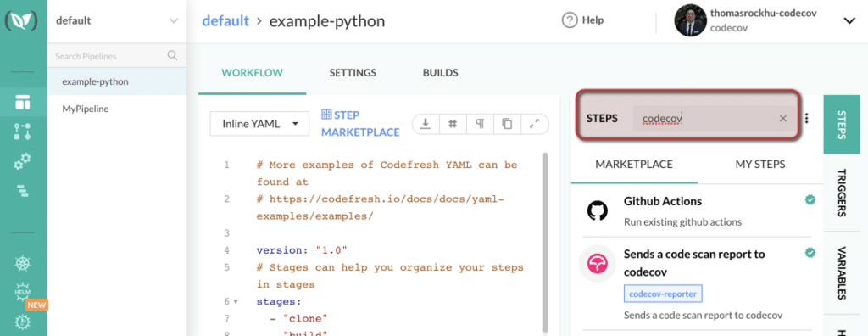Open the three-dot menu beside steps search
The image size is (868, 336).
[807, 118]
